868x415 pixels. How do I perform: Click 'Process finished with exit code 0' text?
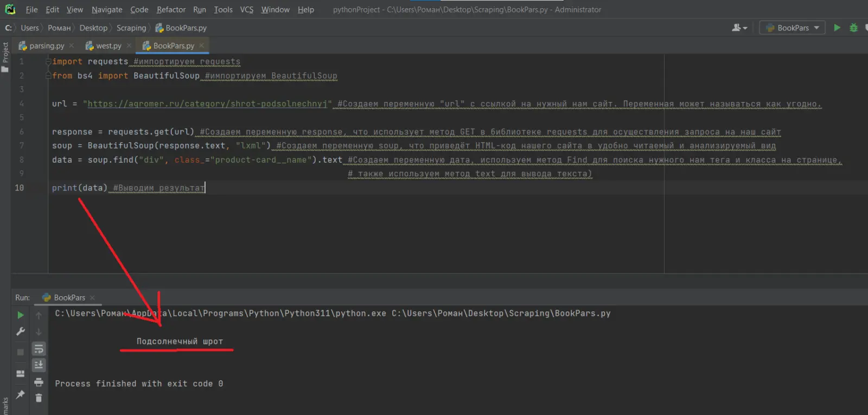139,384
